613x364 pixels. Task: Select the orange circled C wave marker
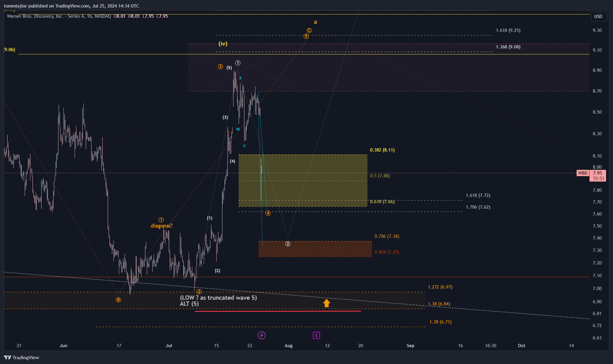click(309, 30)
